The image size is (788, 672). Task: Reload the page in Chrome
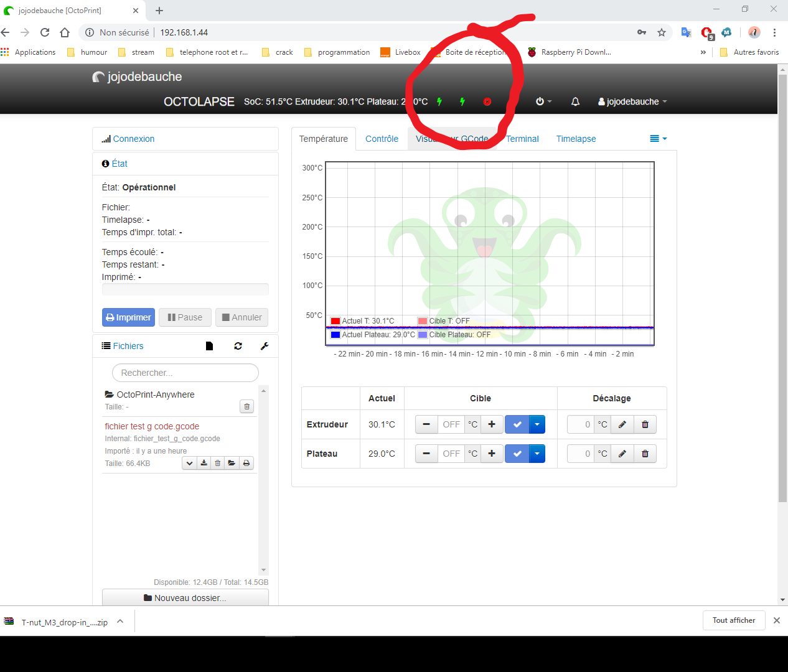pyautogui.click(x=45, y=32)
